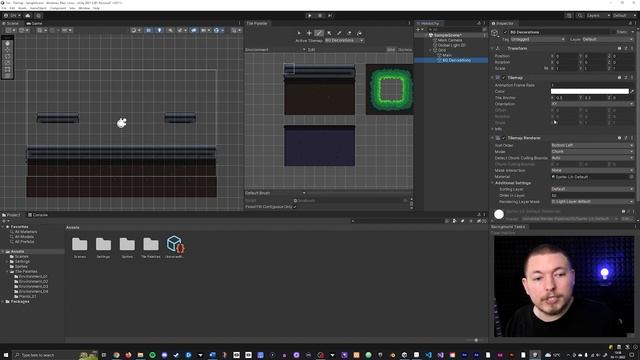Select the Paintbrush tool in Tile Palette
640x360 pixels.
pyautogui.click(x=319, y=33)
